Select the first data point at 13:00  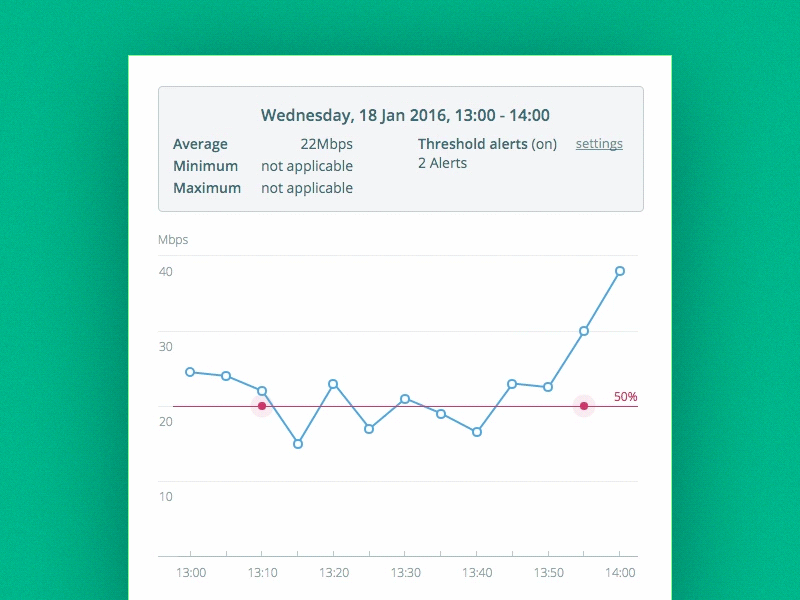(189, 371)
